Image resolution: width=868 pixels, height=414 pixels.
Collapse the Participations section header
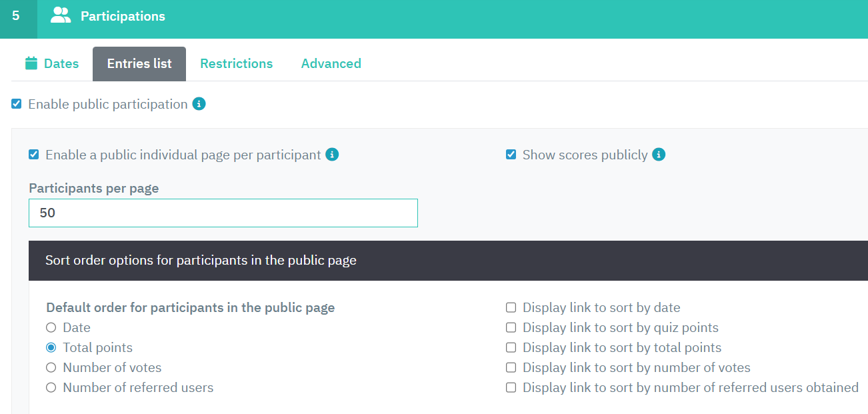[123, 16]
